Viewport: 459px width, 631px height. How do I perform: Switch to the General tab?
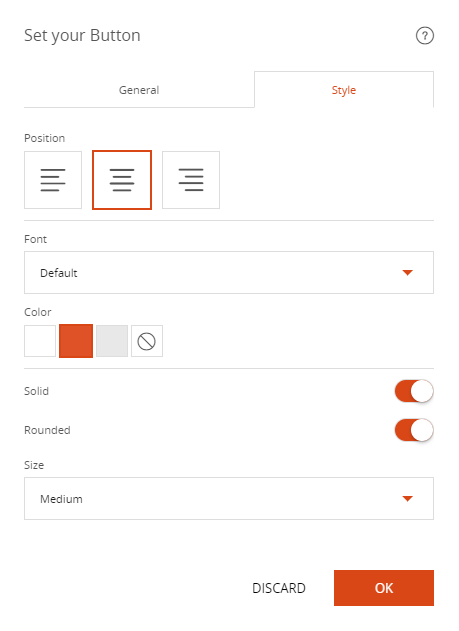click(x=139, y=90)
